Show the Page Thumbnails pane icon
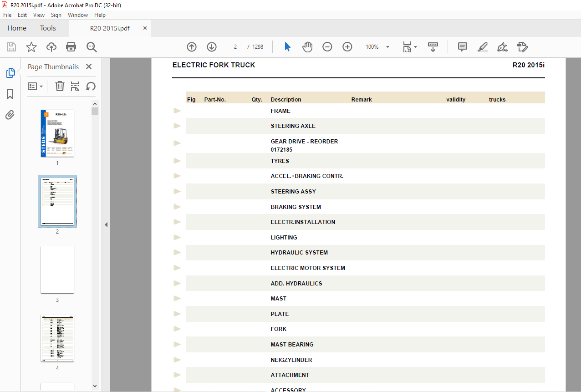This screenshot has width=581, height=392. pyautogui.click(x=10, y=72)
